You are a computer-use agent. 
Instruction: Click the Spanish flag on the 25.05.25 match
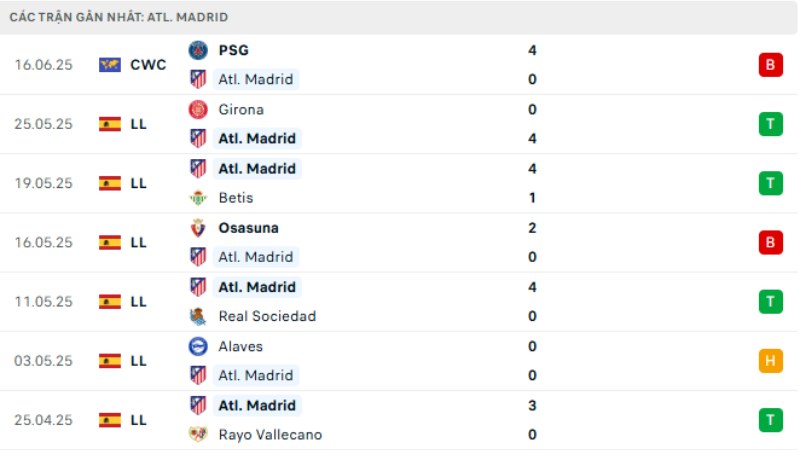click(110, 124)
